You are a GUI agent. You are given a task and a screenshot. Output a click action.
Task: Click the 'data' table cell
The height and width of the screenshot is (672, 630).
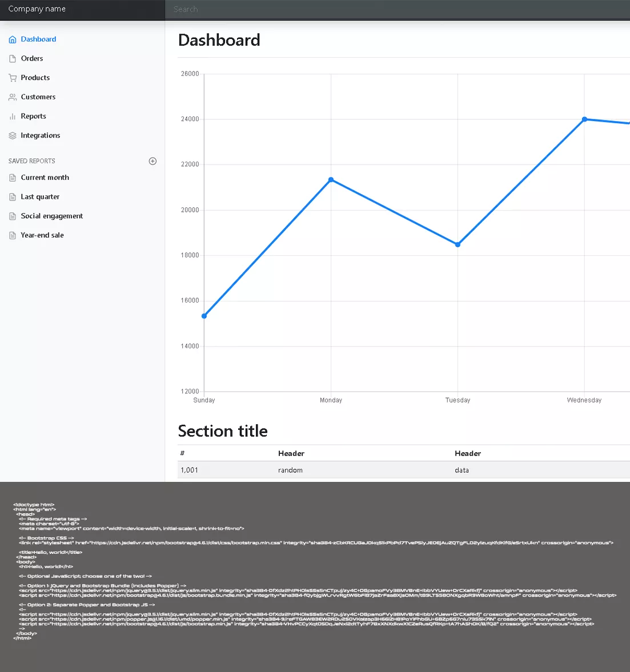[x=462, y=470]
